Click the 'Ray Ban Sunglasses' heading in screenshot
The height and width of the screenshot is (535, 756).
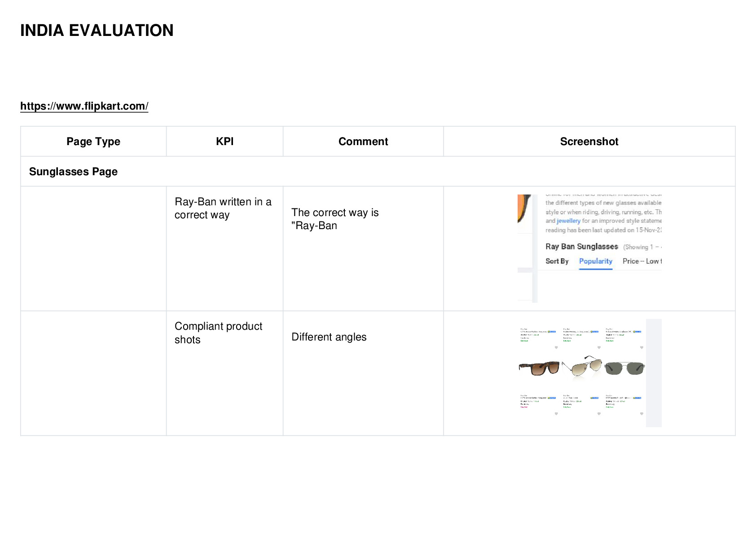click(x=582, y=247)
